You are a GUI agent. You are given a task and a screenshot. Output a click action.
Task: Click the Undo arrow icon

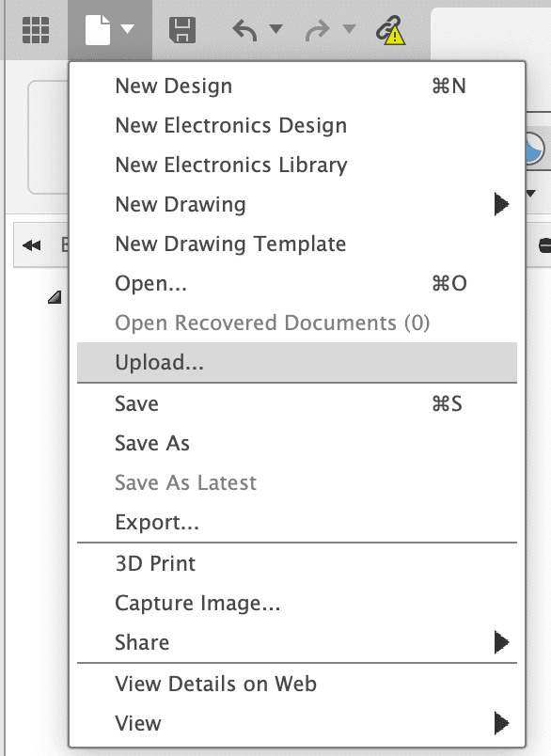[x=244, y=31]
